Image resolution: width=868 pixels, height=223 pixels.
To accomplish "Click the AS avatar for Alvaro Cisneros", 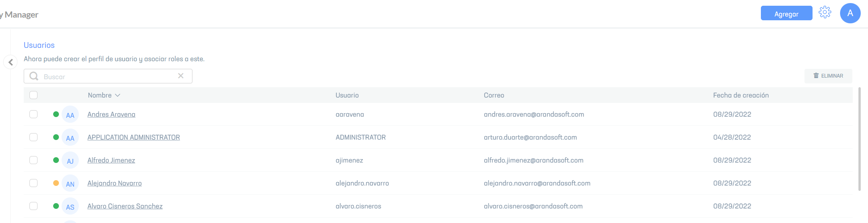I will 70,206.
